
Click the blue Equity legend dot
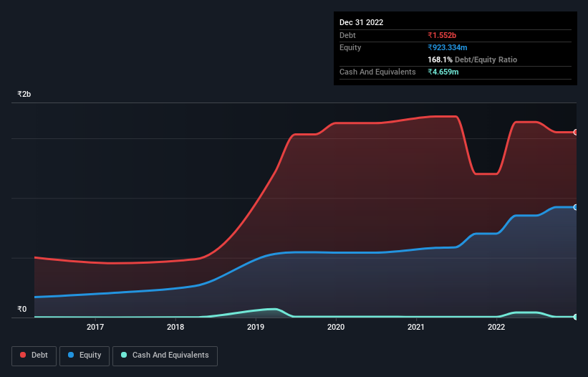coord(70,355)
